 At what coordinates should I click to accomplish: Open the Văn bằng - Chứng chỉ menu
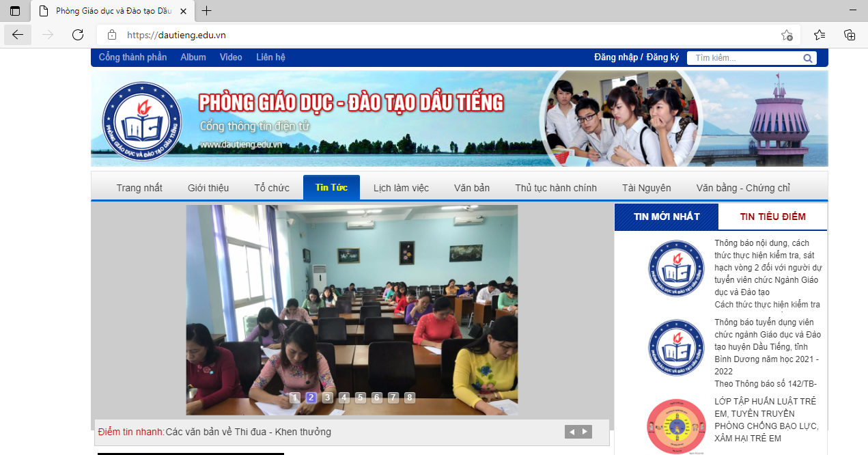click(743, 188)
